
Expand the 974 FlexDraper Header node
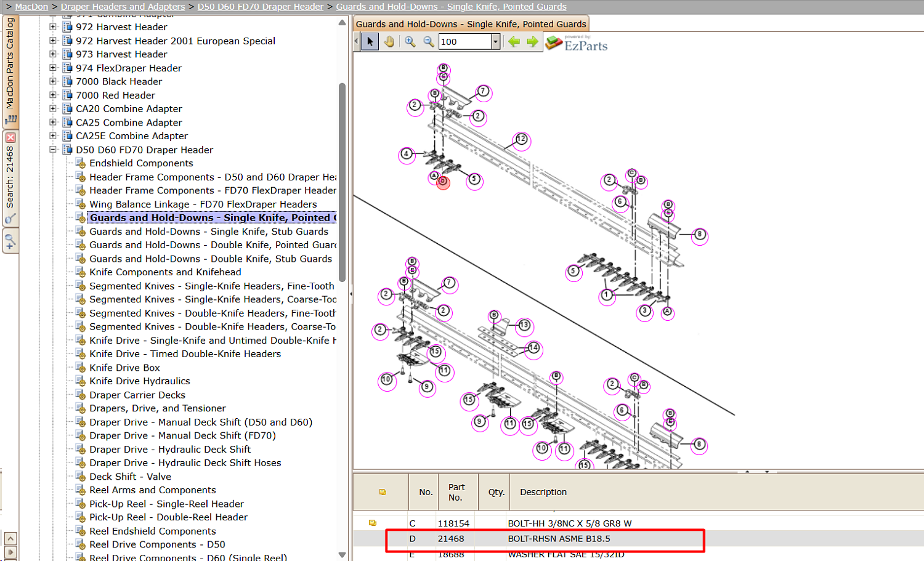53,68
